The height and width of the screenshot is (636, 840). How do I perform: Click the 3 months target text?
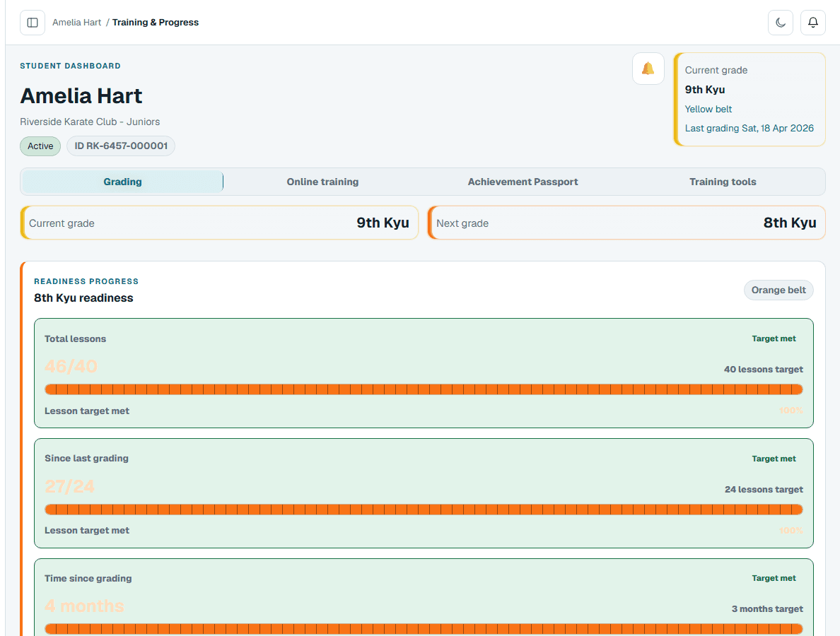(767, 608)
